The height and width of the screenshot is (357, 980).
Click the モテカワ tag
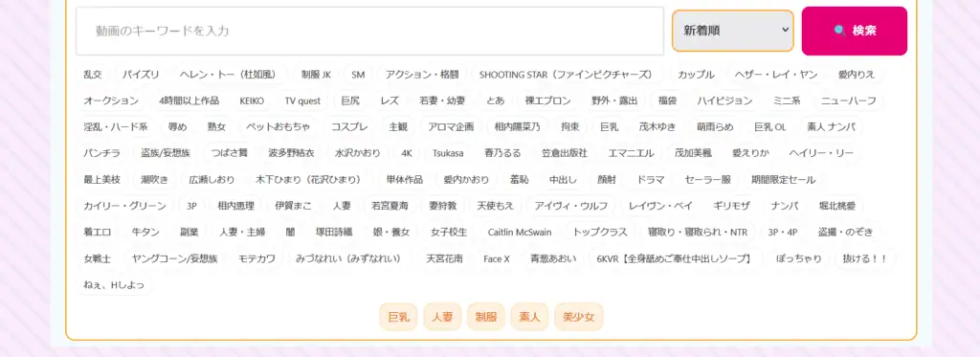(x=256, y=258)
